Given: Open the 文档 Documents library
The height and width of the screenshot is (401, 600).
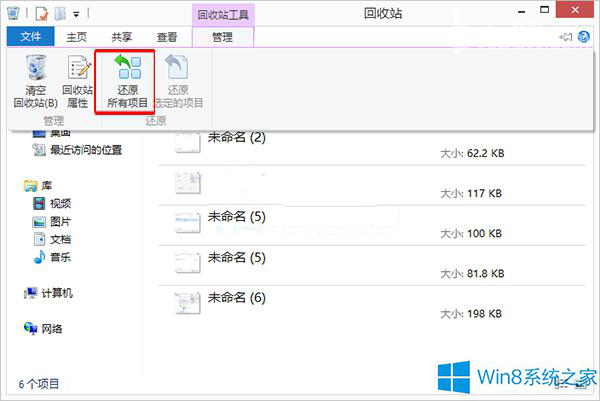Looking at the screenshot, I should [x=52, y=239].
